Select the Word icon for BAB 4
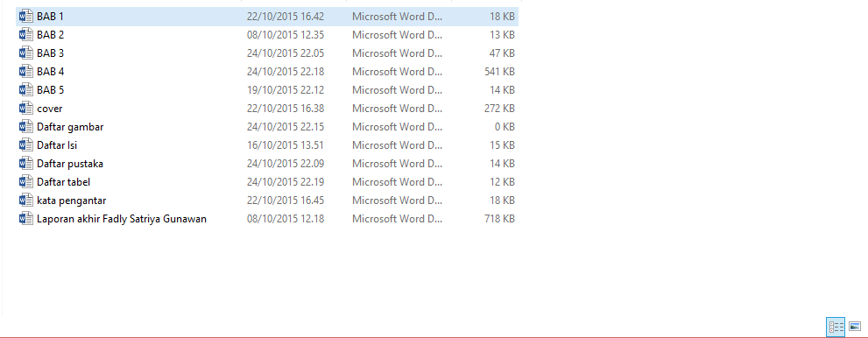The height and width of the screenshot is (338, 868). 26,71
